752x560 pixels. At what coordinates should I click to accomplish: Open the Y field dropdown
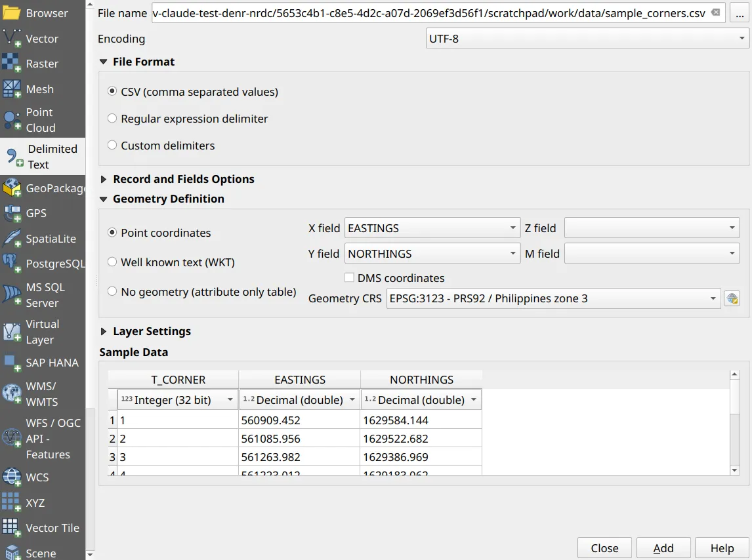point(432,253)
